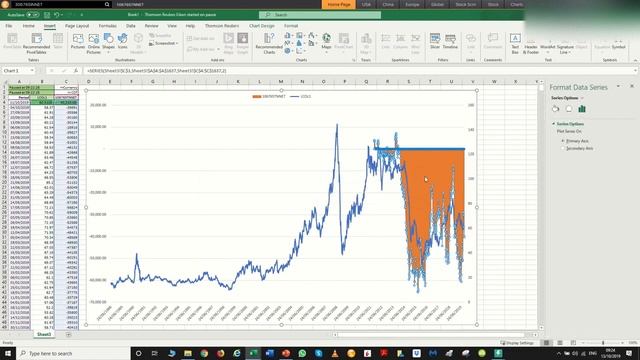Screen dimensions: 640x360
Task: Open the Chart Design tab
Action: pos(262,26)
